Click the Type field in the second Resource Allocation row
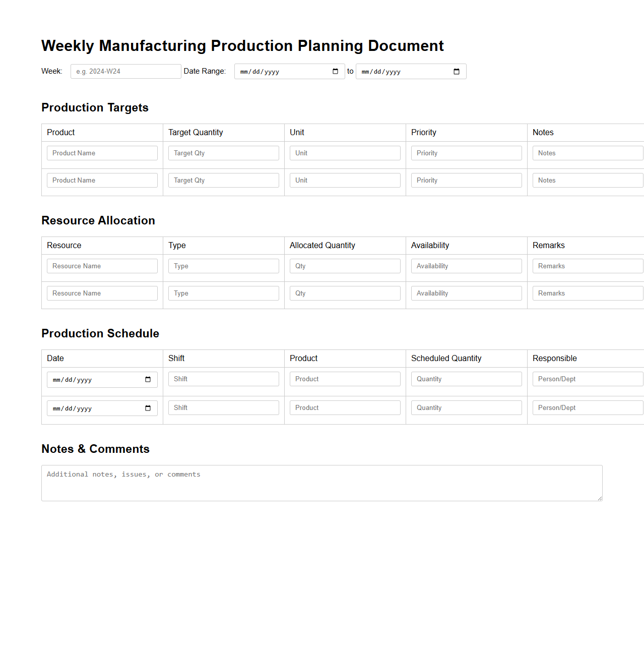Viewport: 644px width, 648px height. 223,293
